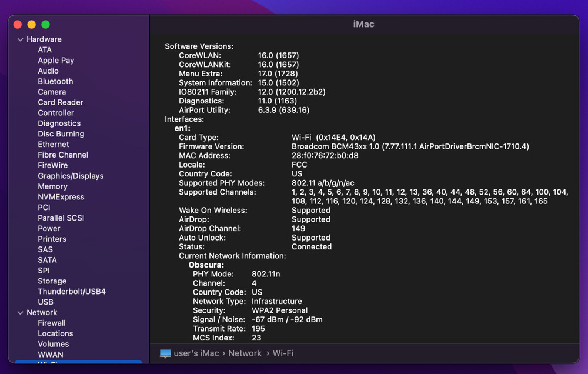
Task: Click the iMac icon in the path bar
Action: point(165,353)
